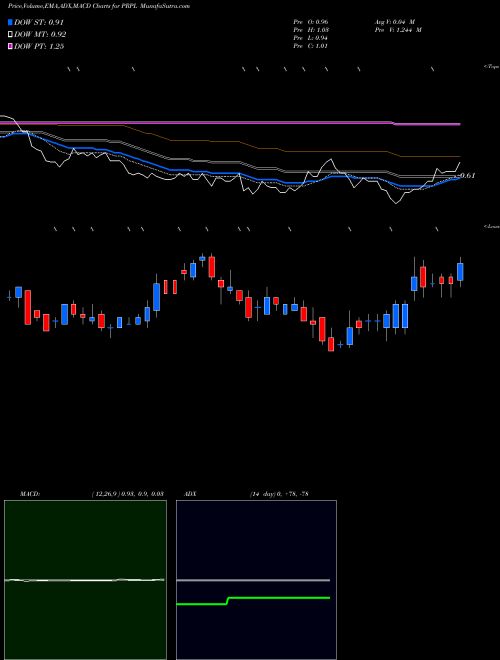500x660 pixels.
Task: Select the 'DOW PT: 1.25' legend label
Action: [x=39, y=46]
